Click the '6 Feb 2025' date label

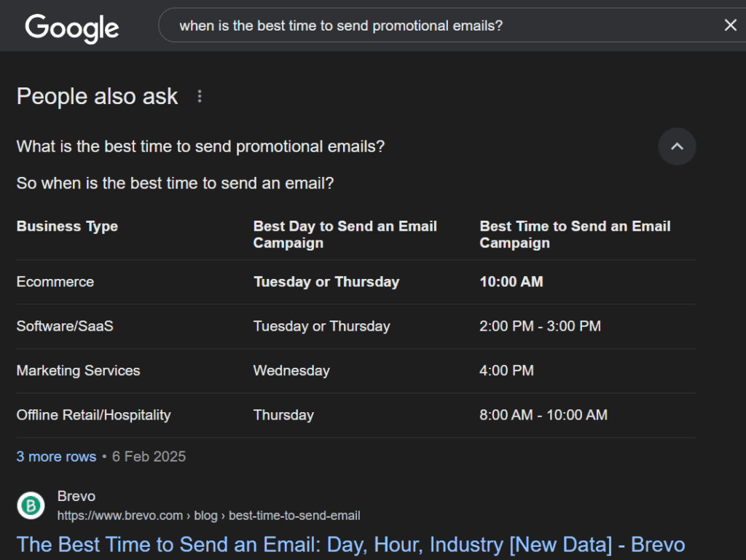click(149, 457)
